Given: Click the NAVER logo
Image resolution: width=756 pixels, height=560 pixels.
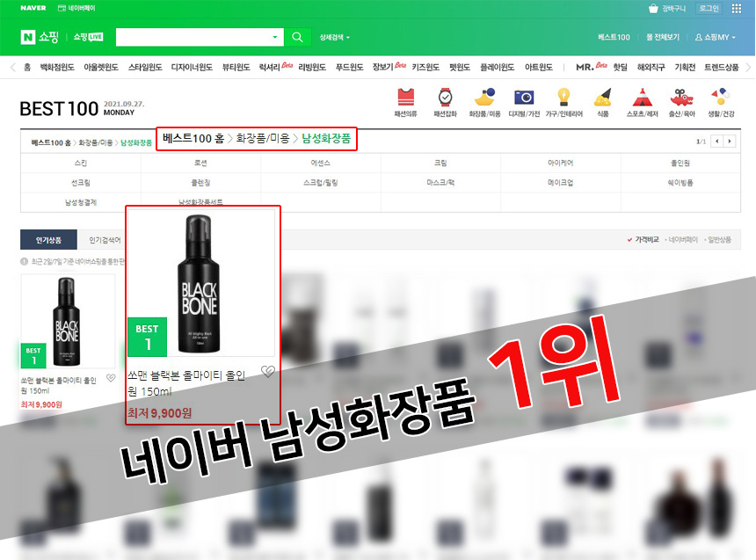Looking at the screenshot, I should [33, 8].
